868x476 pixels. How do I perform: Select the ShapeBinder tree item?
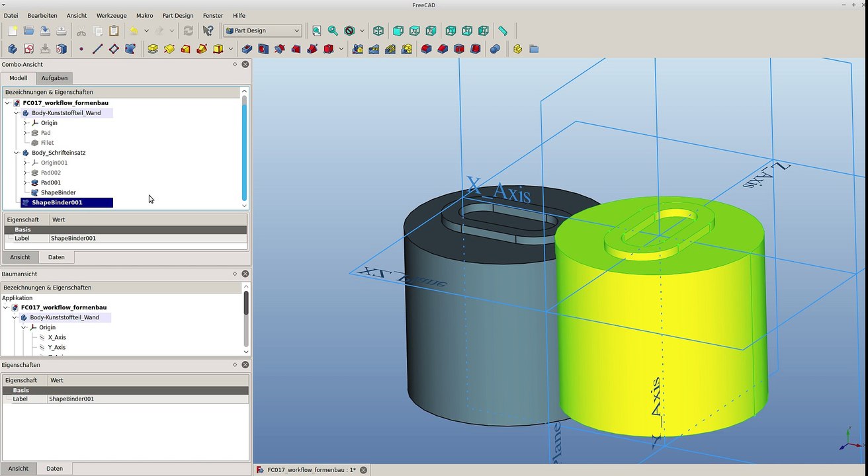coord(58,192)
